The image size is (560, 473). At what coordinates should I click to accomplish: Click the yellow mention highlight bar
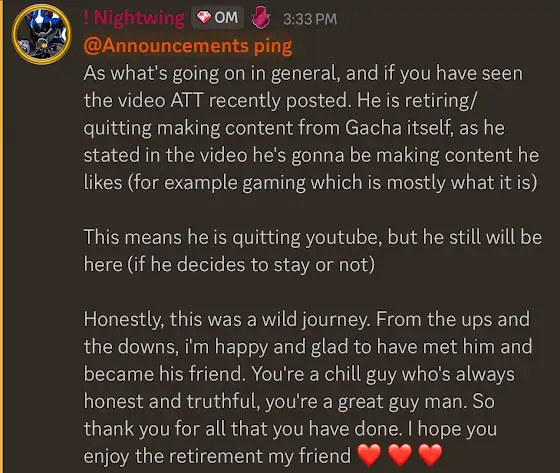(1, 236)
